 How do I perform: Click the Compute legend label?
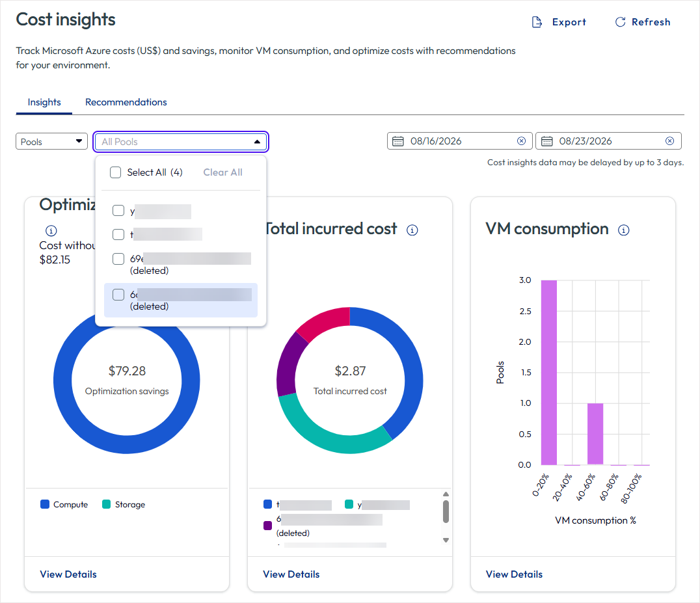pyautogui.click(x=70, y=504)
